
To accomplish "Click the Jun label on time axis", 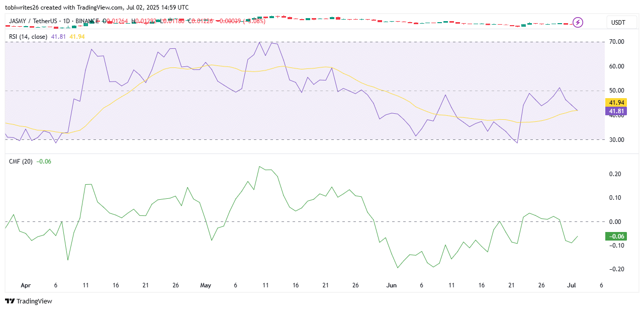I will pyautogui.click(x=392, y=285).
